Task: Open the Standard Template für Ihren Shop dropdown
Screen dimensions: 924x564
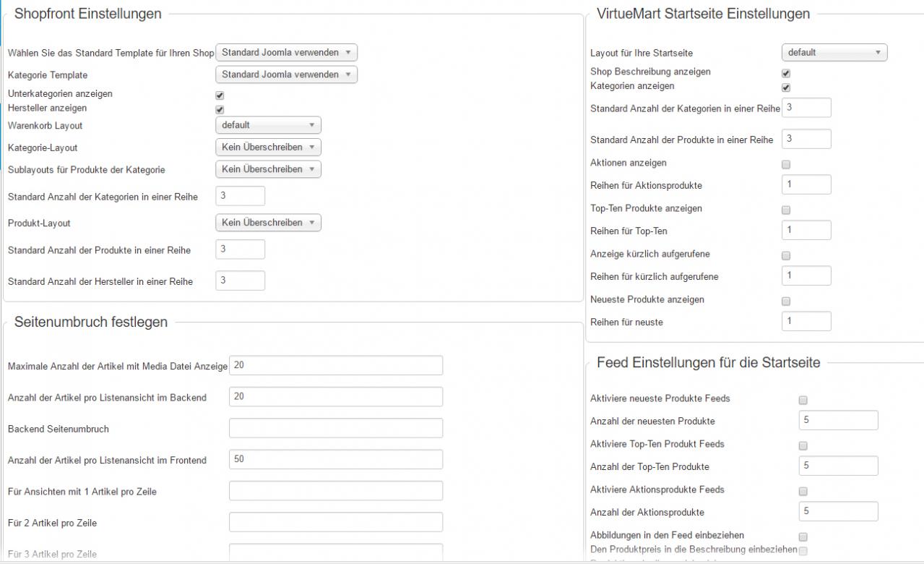Action: point(286,53)
